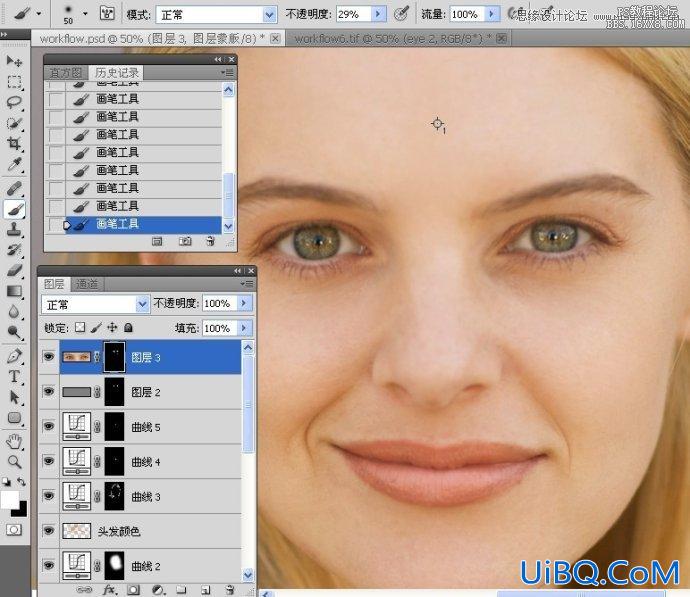The width and height of the screenshot is (690, 597).
Task: Select the Path Selection tool
Action: pos(14,397)
